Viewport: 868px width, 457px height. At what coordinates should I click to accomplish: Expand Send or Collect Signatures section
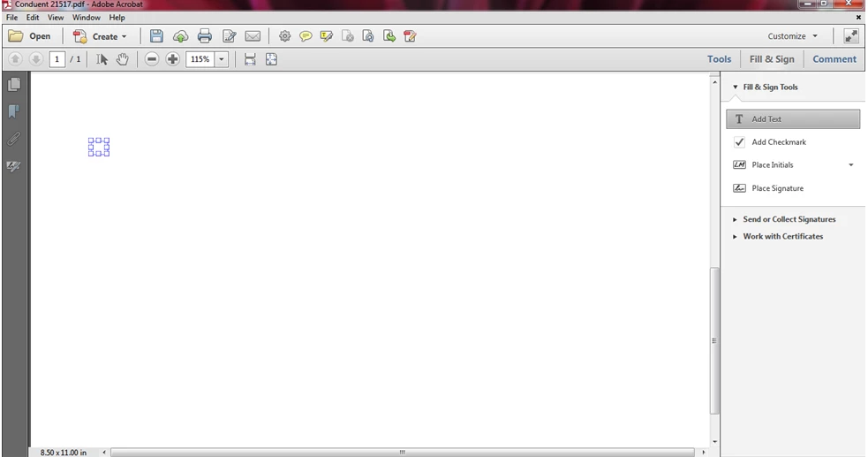(x=735, y=219)
